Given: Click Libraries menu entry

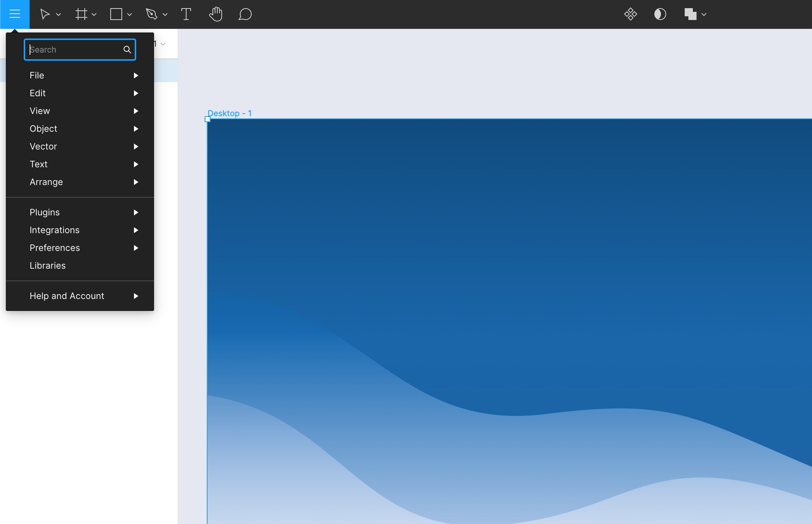Looking at the screenshot, I should click(48, 266).
